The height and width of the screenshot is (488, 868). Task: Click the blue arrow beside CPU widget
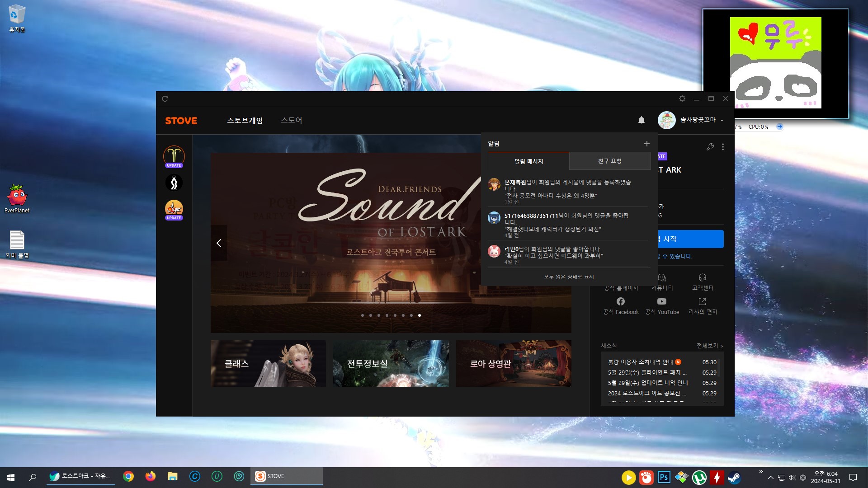coord(779,127)
